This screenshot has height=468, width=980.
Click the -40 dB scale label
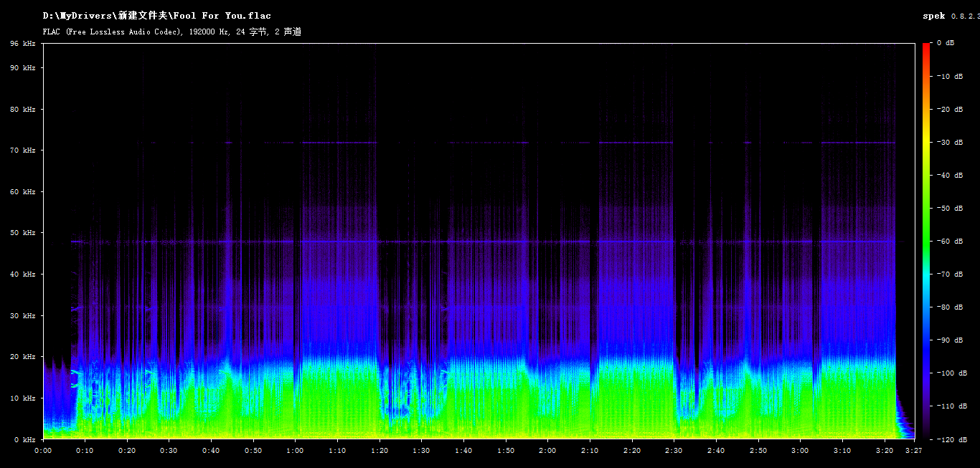948,176
